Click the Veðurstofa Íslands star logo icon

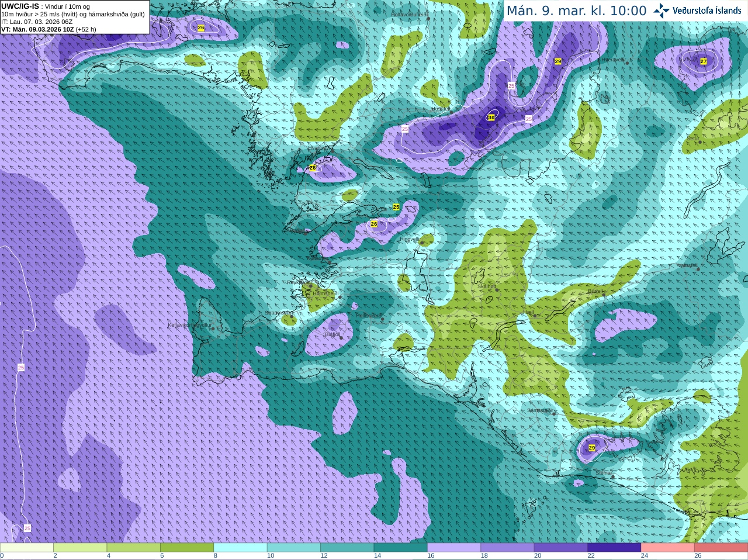point(662,11)
